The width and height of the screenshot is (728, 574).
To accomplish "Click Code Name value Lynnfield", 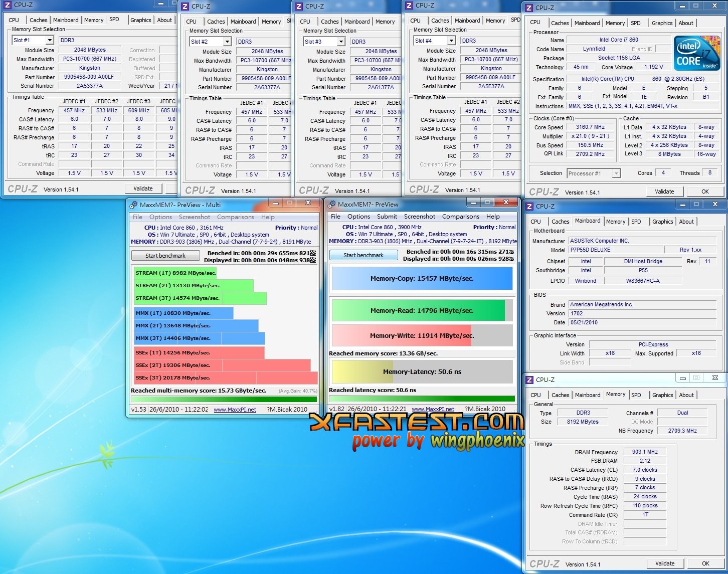I will [594, 49].
